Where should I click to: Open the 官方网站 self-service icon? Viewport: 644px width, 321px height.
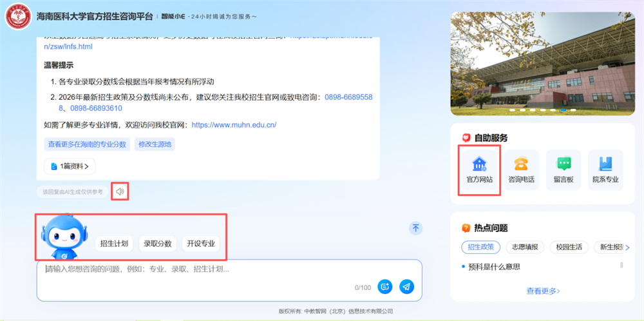point(479,170)
